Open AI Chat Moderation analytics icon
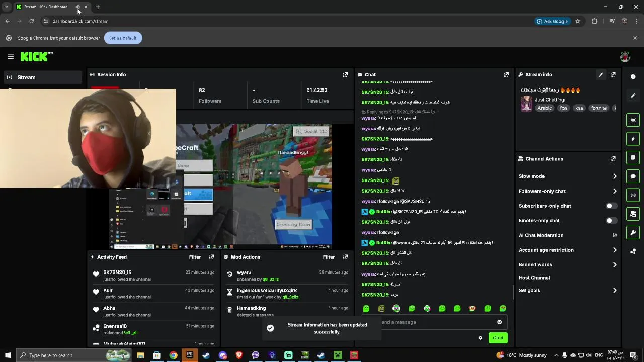Image resolution: width=644 pixels, height=362 pixels. point(614,235)
